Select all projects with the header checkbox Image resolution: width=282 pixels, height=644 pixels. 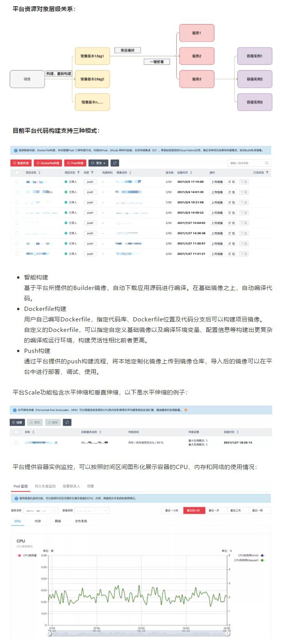click(x=17, y=173)
